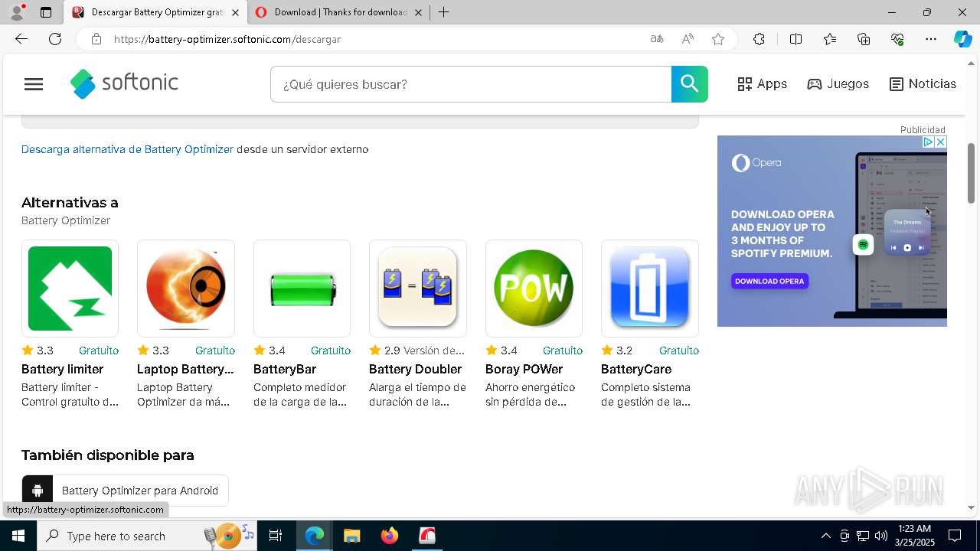Click the Battery Doubler title
This screenshot has width=980, height=551.
coord(415,369)
